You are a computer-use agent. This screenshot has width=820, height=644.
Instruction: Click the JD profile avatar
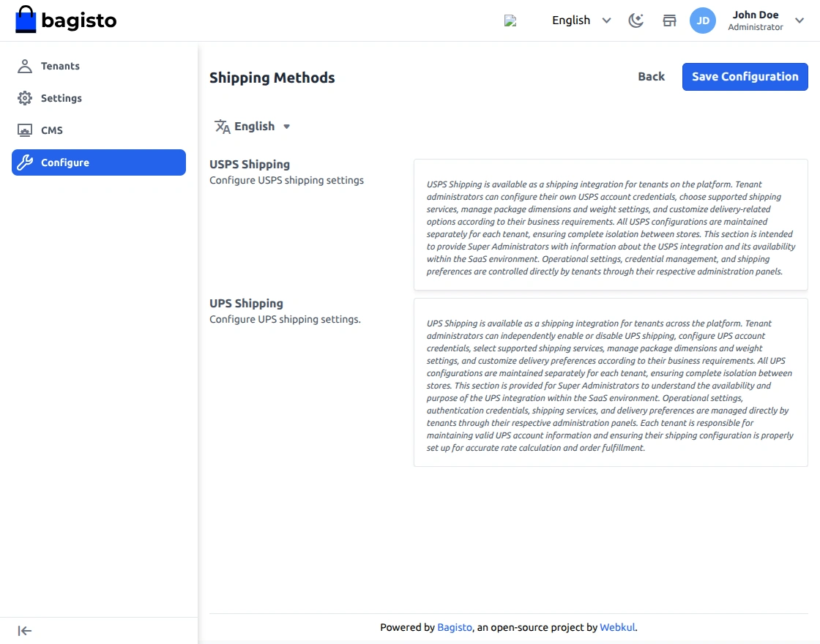point(702,20)
